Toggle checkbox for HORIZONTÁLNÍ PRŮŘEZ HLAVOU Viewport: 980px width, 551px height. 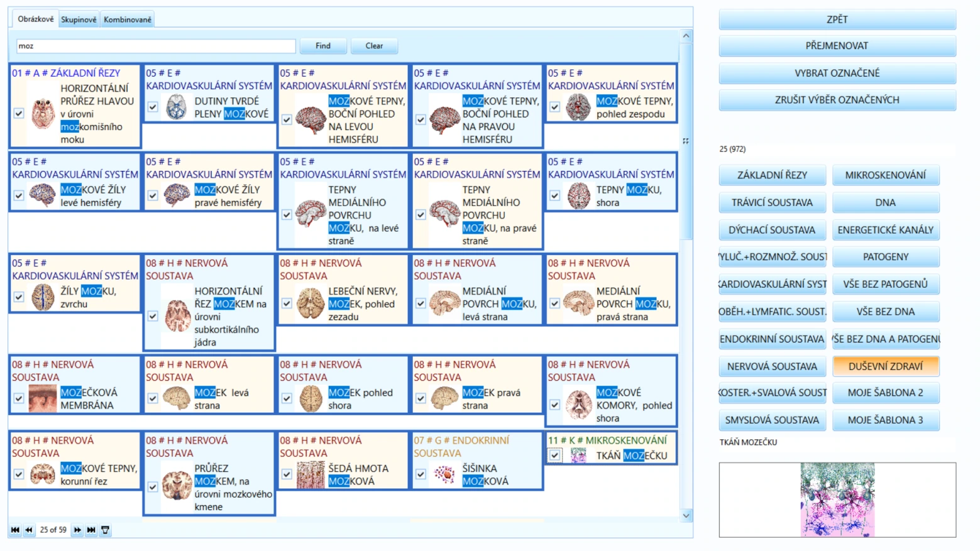click(x=19, y=114)
